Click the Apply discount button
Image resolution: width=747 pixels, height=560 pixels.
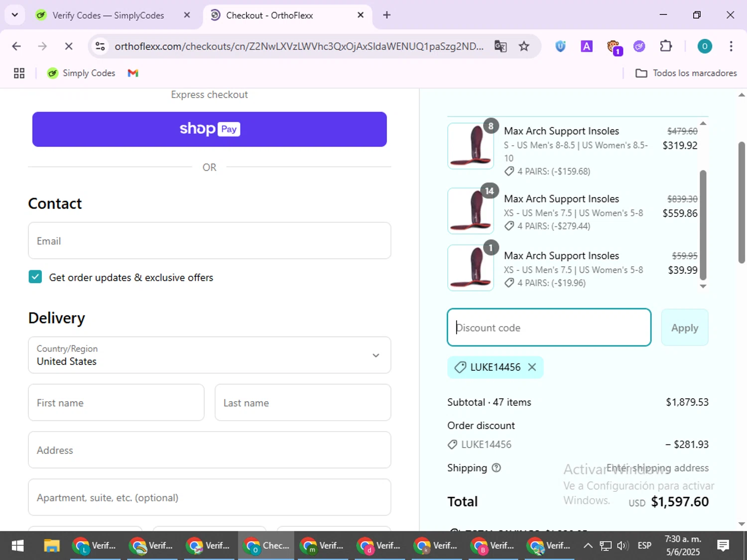point(685,328)
